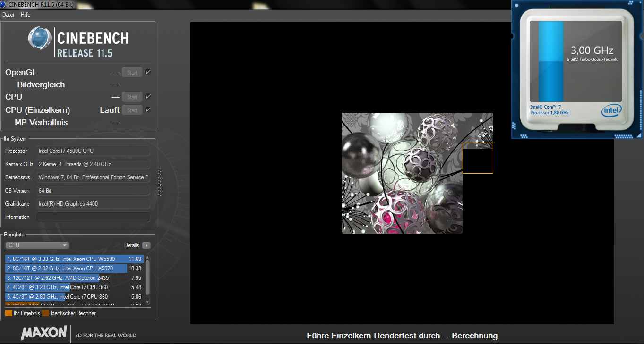The width and height of the screenshot is (644, 344).
Task: Click the left panel collapse grip handle
Action: tap(159, 182)
